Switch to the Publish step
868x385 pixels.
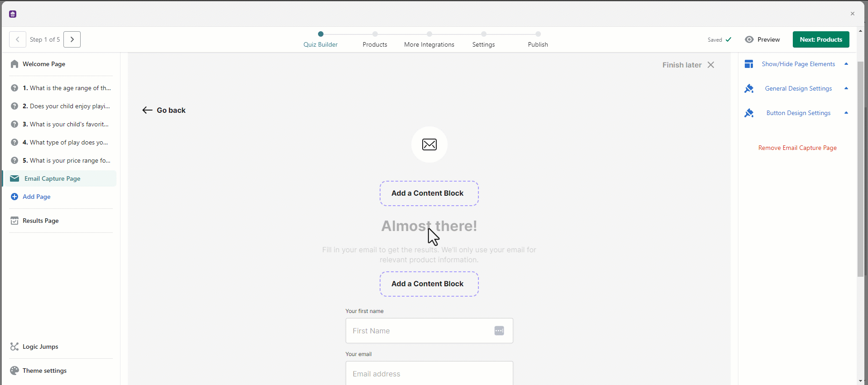(538, 44)
